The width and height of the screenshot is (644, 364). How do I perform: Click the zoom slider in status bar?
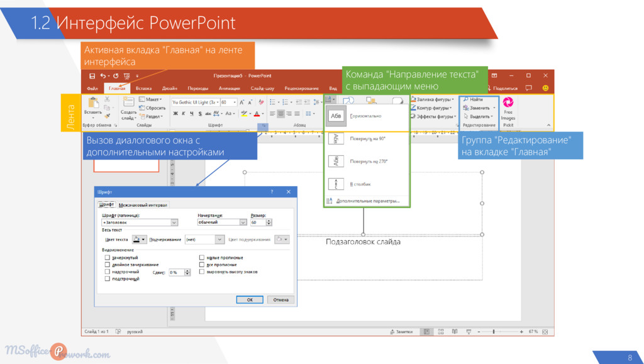point(494,331)
